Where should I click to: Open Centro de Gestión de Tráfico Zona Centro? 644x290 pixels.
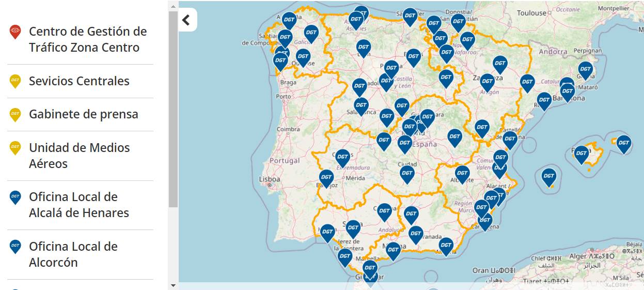pos(87,39)
